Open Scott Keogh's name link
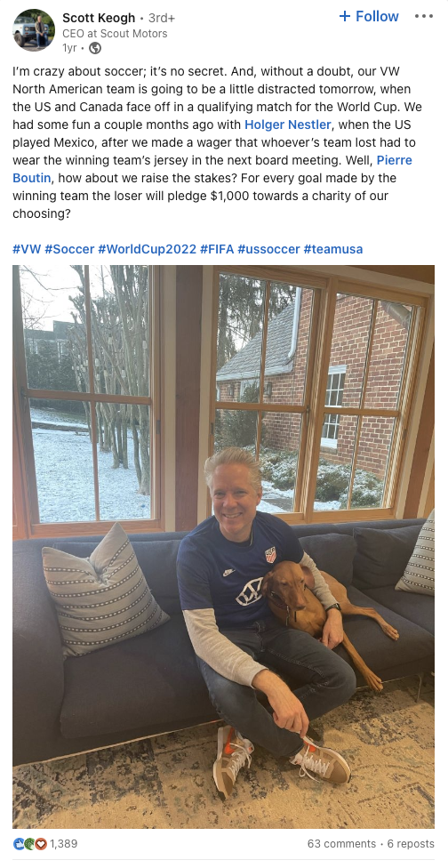This screenshot has width=448, height=868. 99,18
